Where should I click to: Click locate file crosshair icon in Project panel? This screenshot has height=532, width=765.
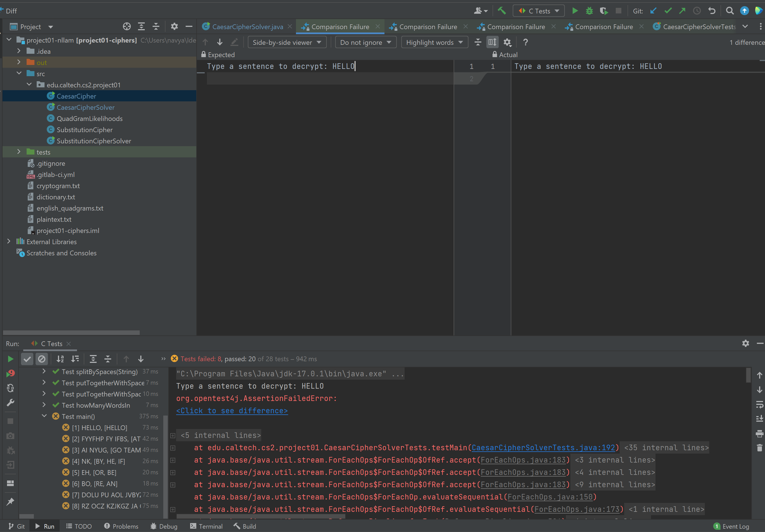127,27
